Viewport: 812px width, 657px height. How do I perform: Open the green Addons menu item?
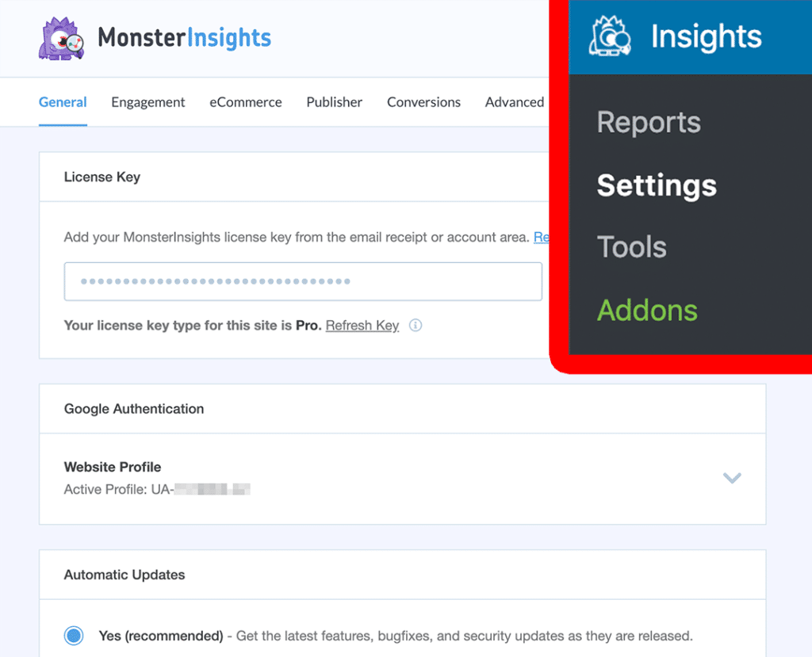click(647, 311)
